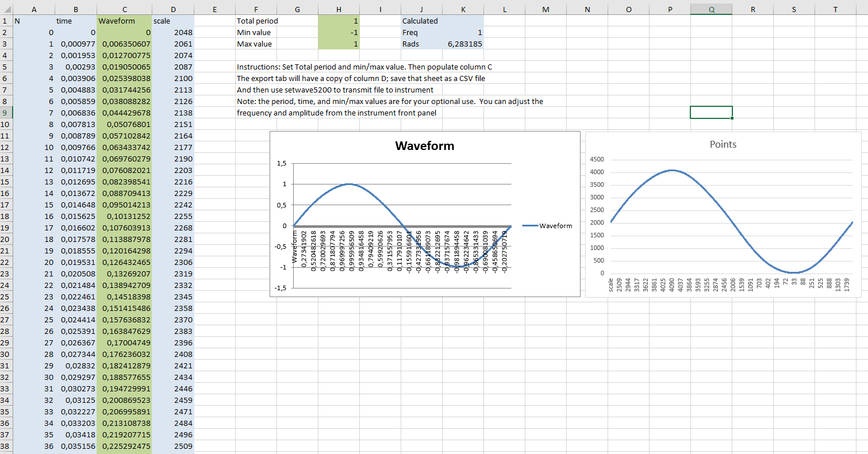This screenshot has height=454, width=868.
Task: Click waveform value 0,05076801
Action: pyautogui.click(x=124, y=124)
